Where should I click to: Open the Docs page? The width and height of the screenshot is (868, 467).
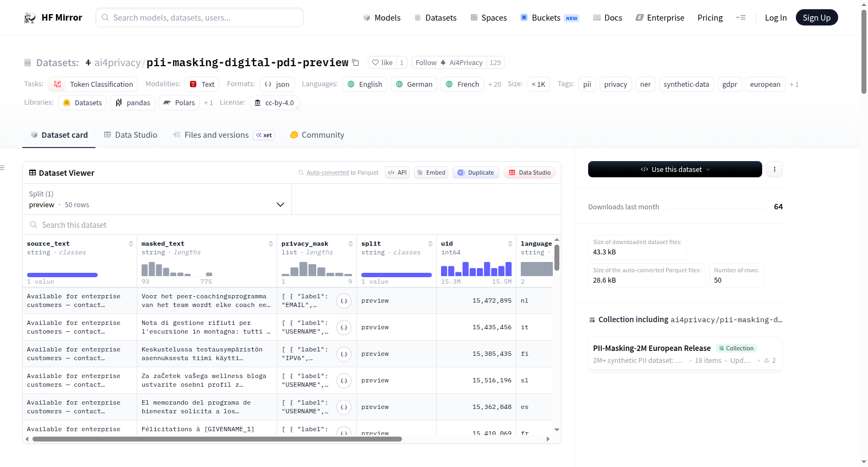tap(608, 18)
